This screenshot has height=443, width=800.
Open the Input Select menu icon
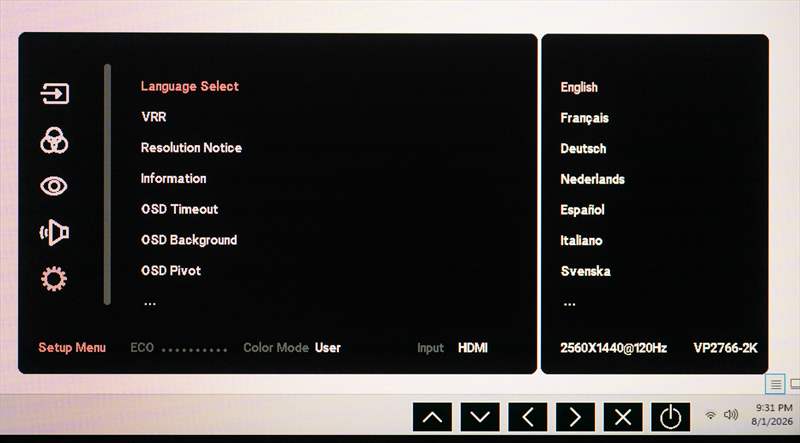coord(55,93)
